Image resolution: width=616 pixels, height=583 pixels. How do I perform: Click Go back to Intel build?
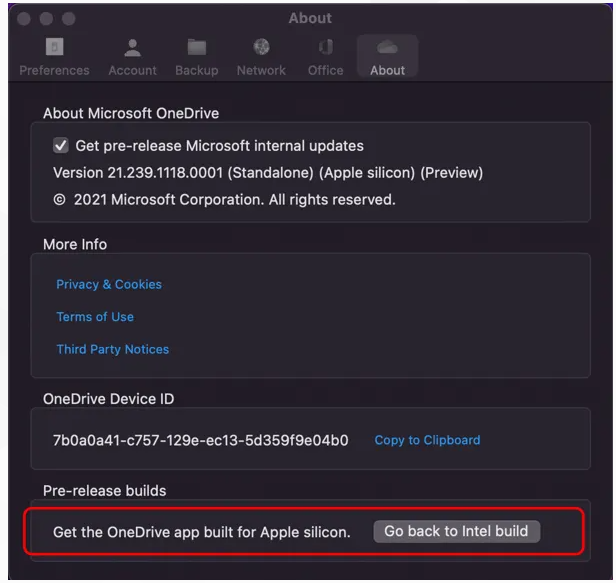[x=456, y=532]
